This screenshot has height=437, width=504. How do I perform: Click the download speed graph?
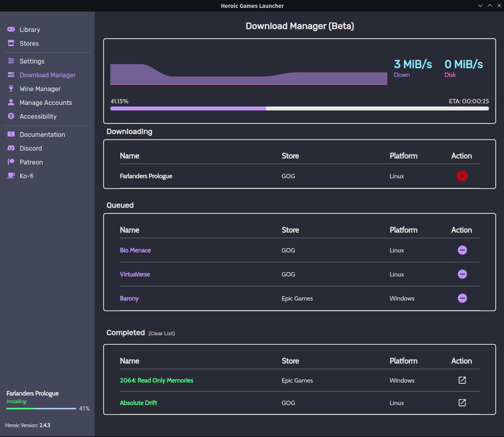pyautogui.click(x=249, y=74)
